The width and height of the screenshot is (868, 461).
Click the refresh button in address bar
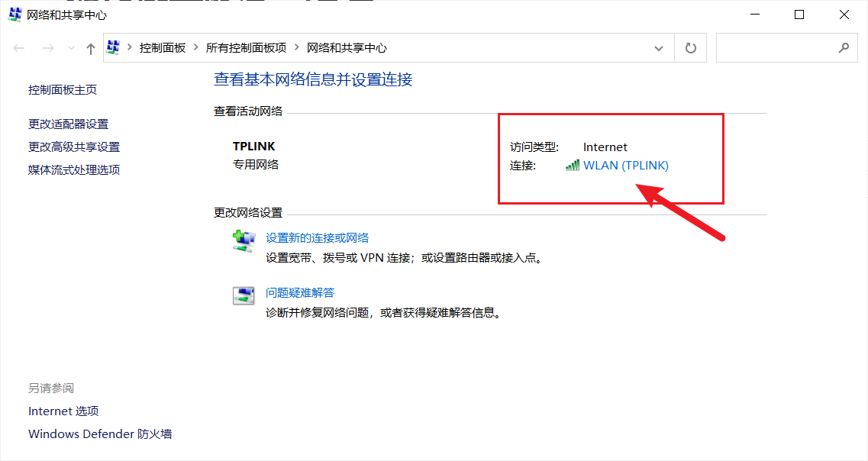690,48
